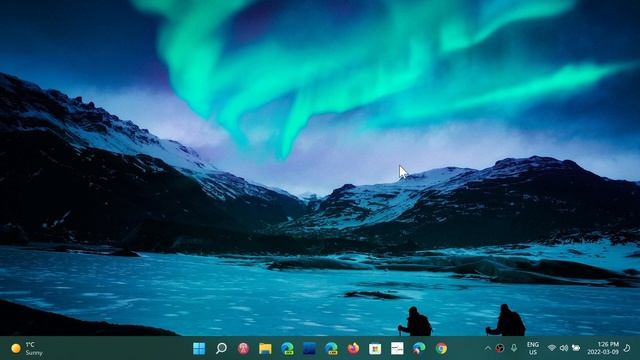Open clock and date 1:26 PM
Viewport: 640px width, 360px height.
(x=603, y=349)
